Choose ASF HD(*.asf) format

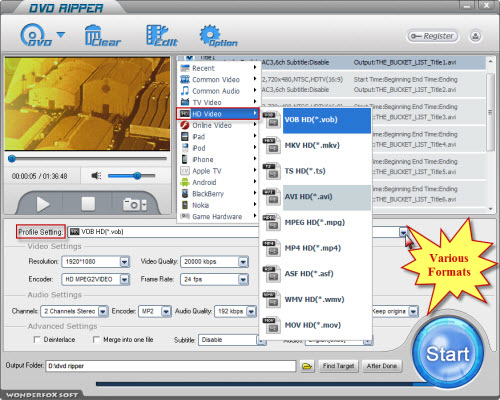click(x=317, y=274)
